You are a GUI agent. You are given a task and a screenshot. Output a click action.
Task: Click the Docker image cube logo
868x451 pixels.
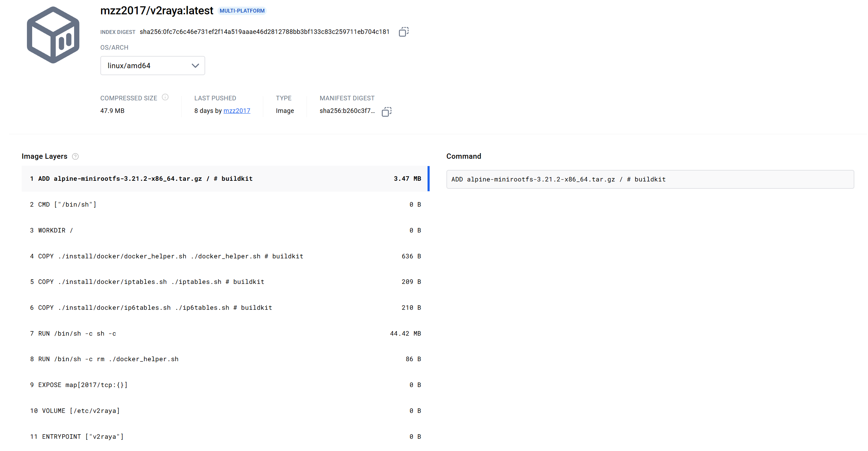[53, 35]
